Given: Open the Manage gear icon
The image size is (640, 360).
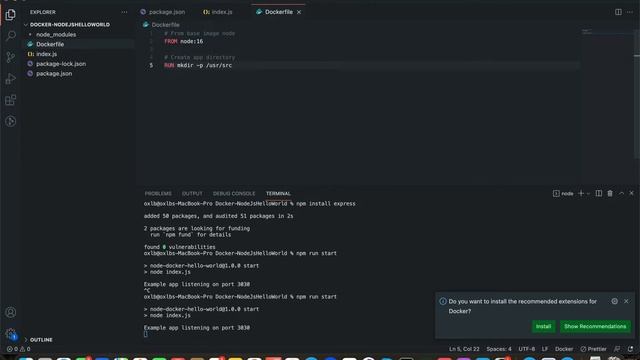Looking at the screenshot, I should [11, 334].
